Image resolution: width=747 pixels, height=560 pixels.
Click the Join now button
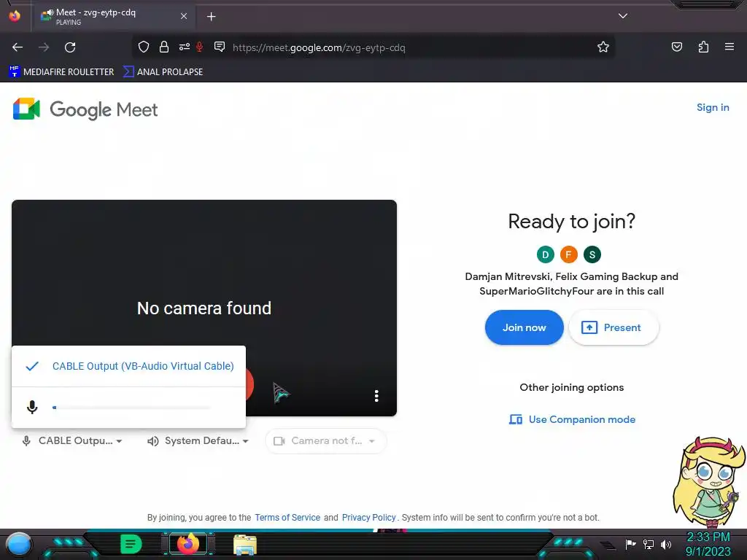tap(524, 327)
